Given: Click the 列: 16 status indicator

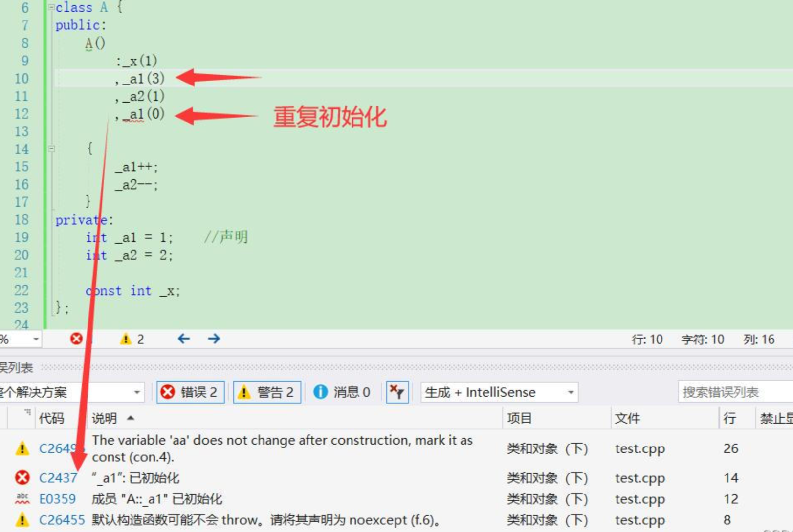Looking at the screenshot, I should (x=759, y=339).
